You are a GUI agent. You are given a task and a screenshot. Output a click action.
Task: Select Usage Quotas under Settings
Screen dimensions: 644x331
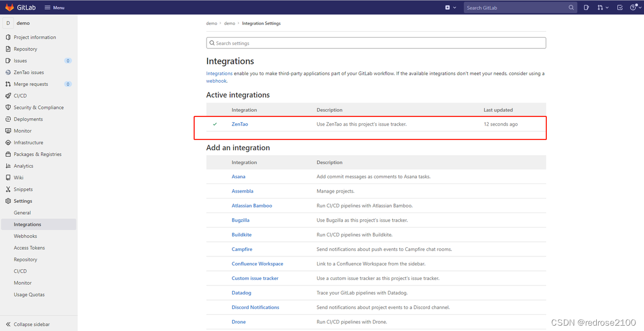click(x=30, y=295)
